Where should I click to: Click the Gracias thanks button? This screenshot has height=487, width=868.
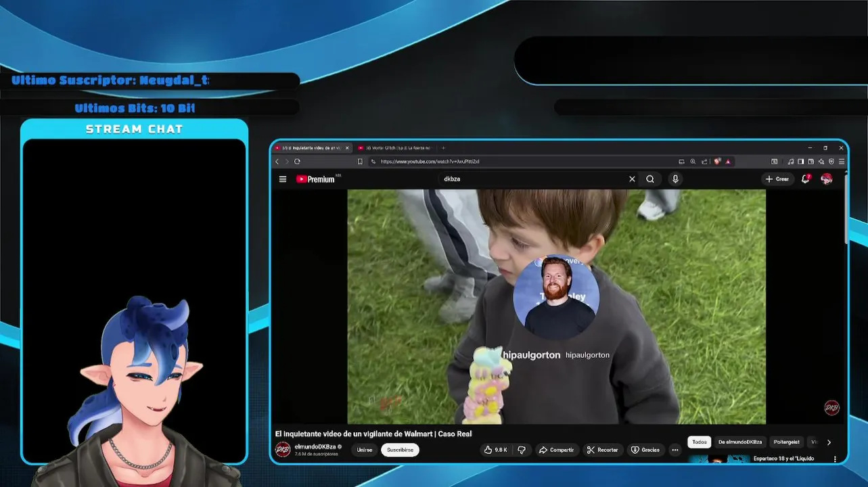[645, 450]
